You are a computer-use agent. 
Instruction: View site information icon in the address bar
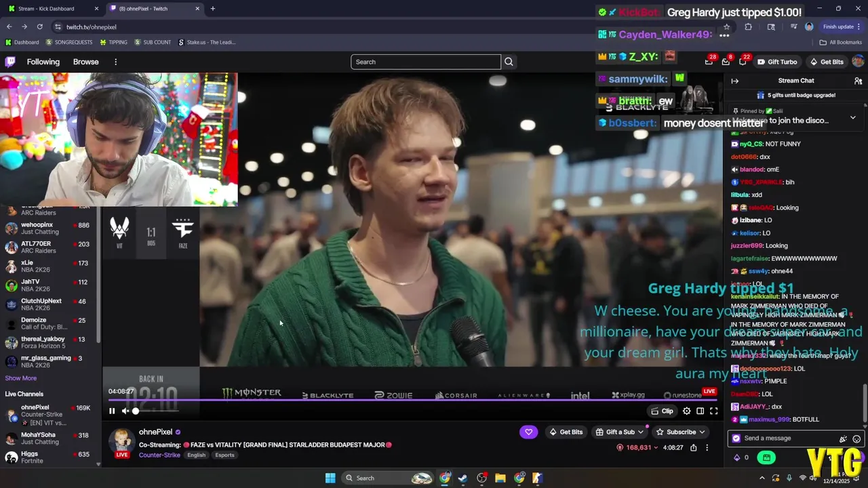[58, 27]
